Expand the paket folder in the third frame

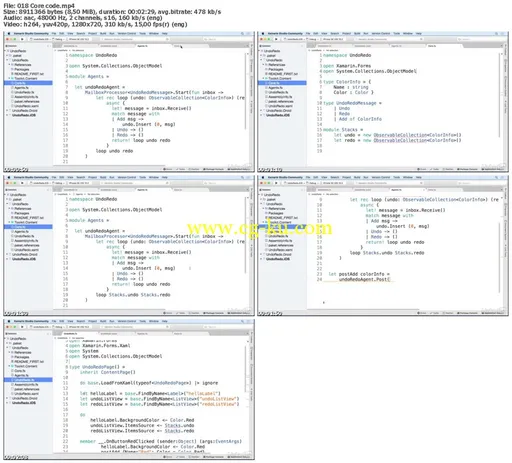pos(7,199)
